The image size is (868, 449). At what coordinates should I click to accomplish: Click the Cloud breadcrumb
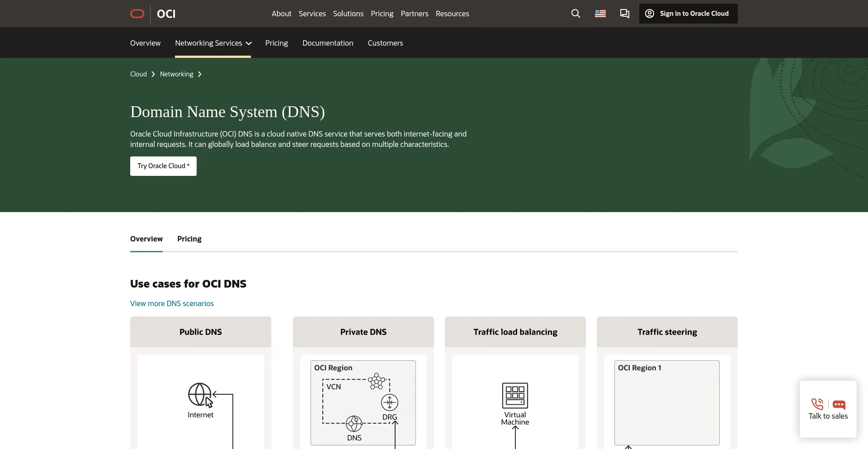click(x=138, y=74)
